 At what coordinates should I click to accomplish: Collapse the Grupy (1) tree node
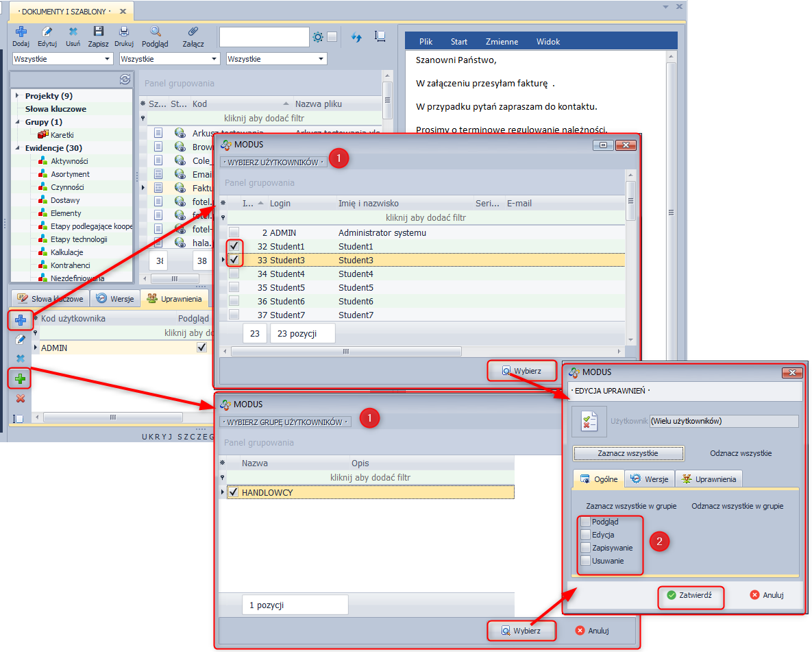coord(18,122)
